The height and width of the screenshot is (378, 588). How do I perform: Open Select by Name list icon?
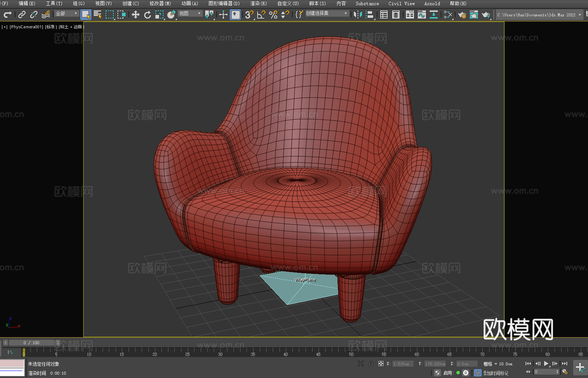(x=98, y=14)
